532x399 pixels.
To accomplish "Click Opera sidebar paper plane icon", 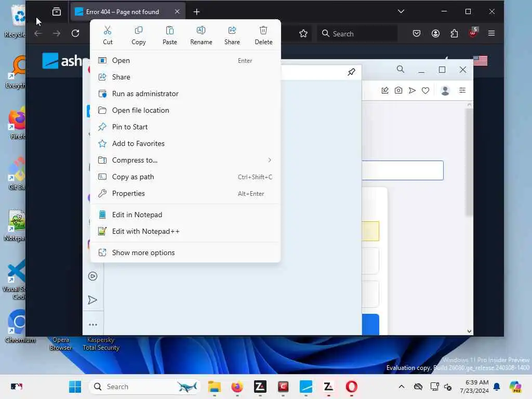I will tap(92, 300).
